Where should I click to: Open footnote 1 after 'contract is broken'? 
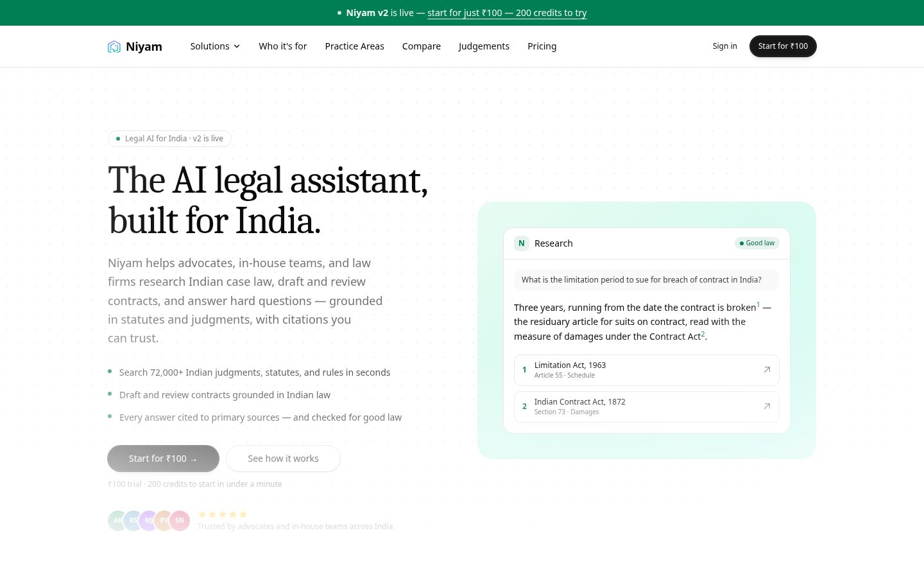[x=758, y=304]
